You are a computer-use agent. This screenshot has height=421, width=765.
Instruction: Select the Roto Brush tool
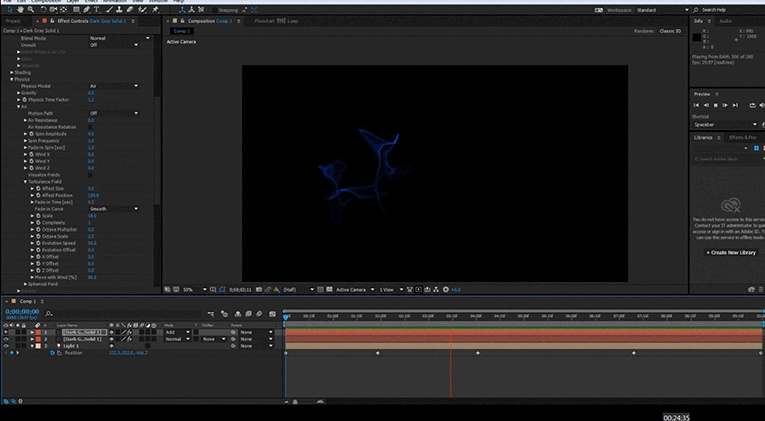142,10
